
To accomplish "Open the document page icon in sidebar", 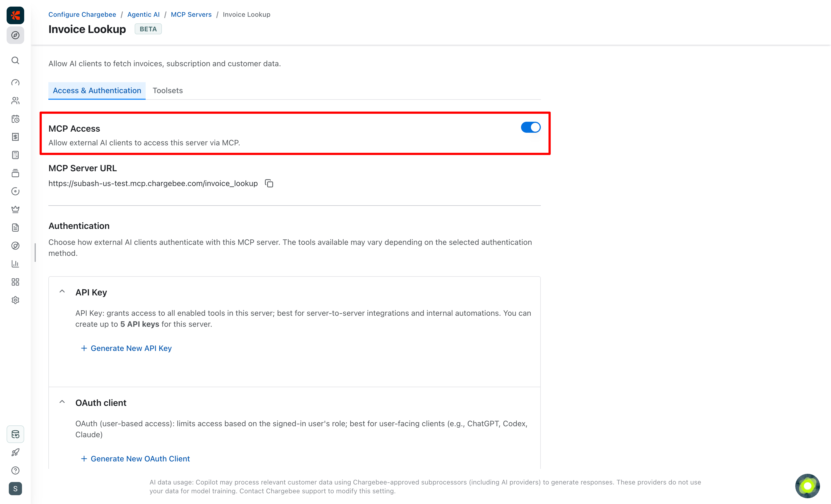I will (15, 228).
